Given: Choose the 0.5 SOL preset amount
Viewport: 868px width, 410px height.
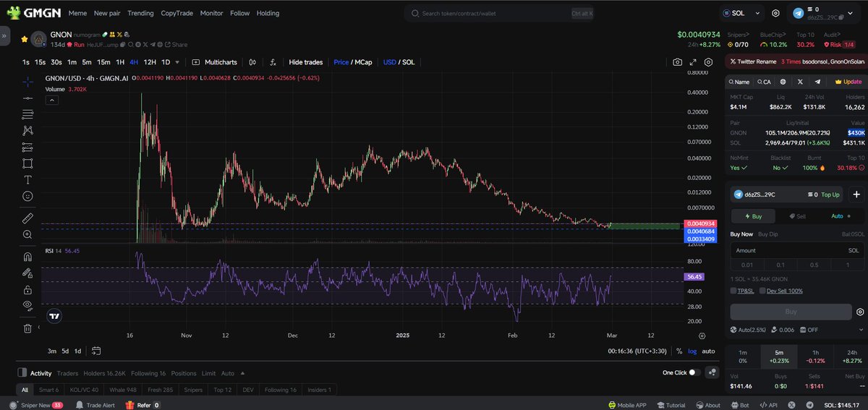Looking at the screenshot, I should coord(814,265).
